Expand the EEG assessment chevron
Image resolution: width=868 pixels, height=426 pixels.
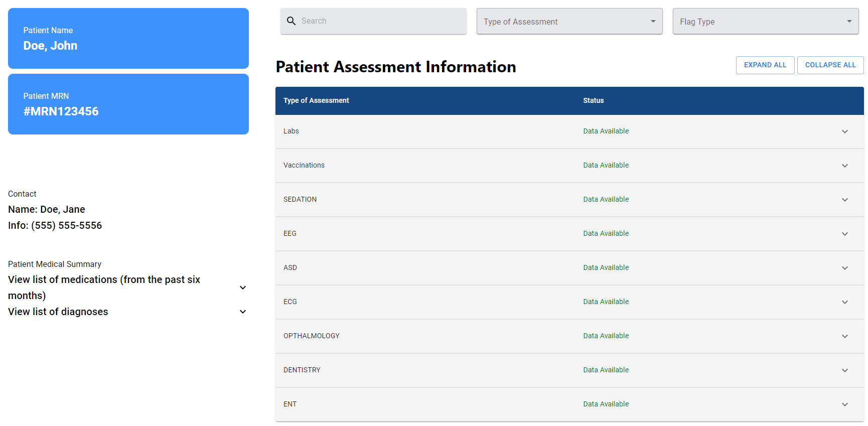844,234
